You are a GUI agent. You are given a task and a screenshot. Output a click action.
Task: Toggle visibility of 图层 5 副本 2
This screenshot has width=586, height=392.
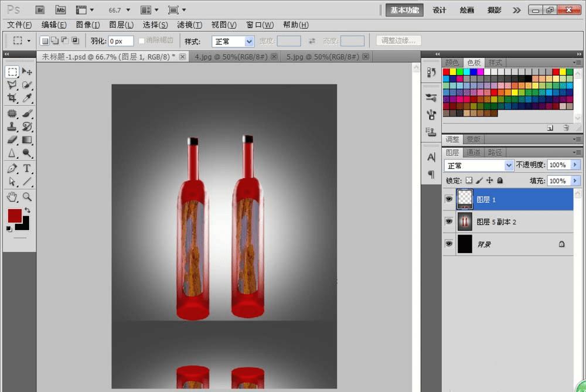click(x=449, y=221)
